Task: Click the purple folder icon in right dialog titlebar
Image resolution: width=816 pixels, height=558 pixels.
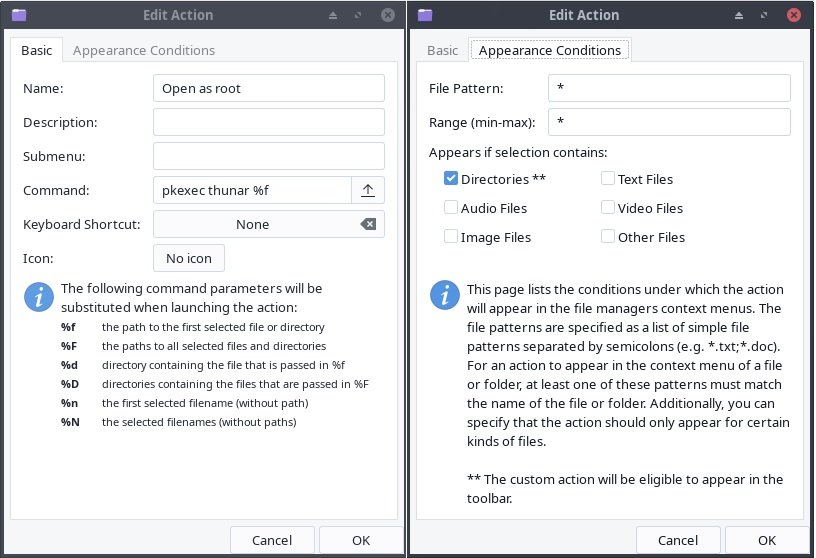Action: point(425,15)
